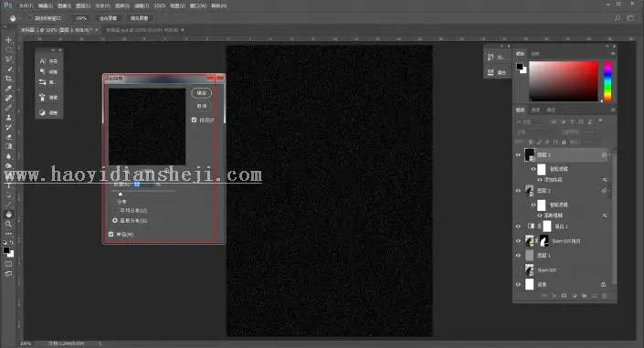Click the lock all layer icon

click(x=564, y=142)
